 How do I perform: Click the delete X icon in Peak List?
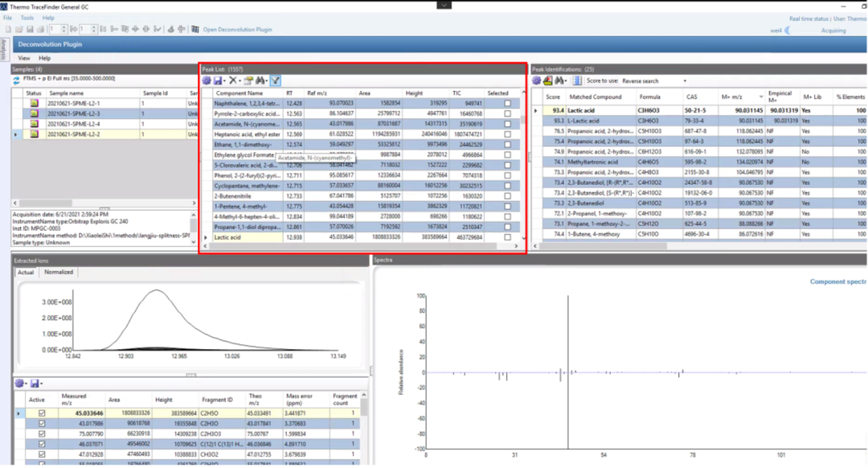pyautogui.click(x=232, y=80)
